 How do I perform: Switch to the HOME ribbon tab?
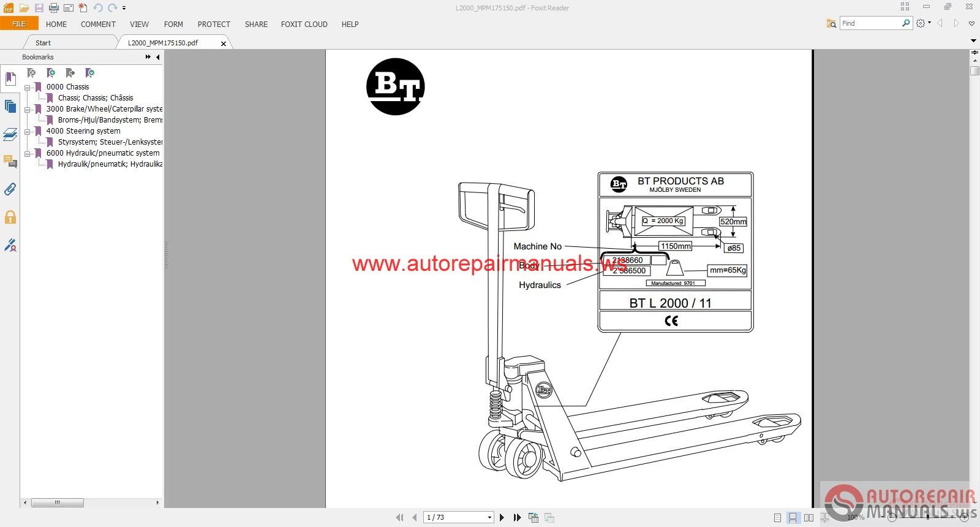[56, 25]
